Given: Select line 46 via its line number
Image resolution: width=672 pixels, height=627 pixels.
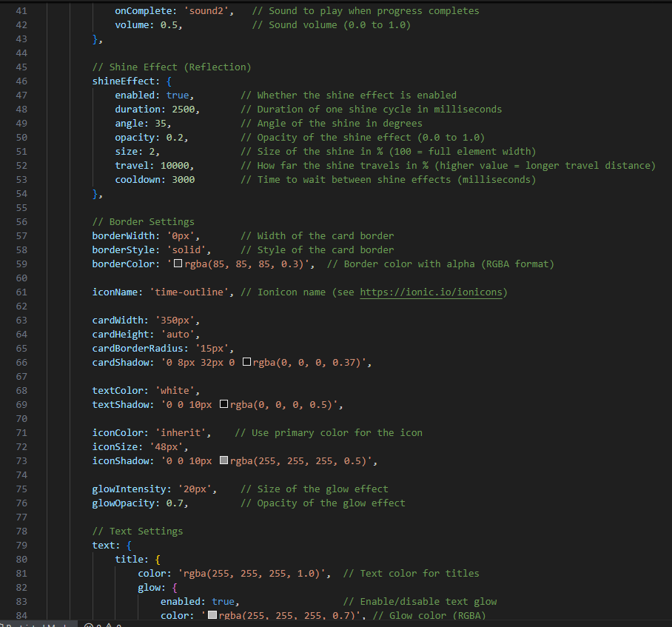Looking at the screenshot, I should 21,81.
